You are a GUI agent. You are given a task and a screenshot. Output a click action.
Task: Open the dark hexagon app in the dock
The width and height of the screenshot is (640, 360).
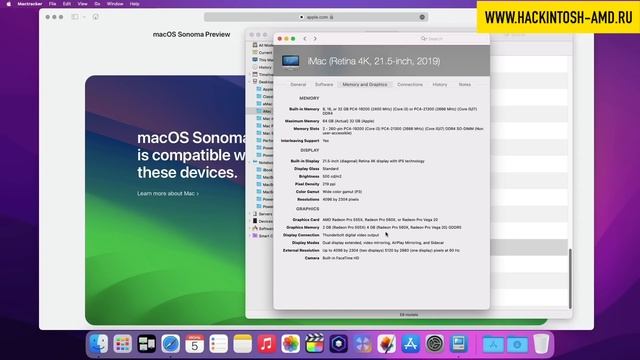pyautogui.click(x=338, y=344)
